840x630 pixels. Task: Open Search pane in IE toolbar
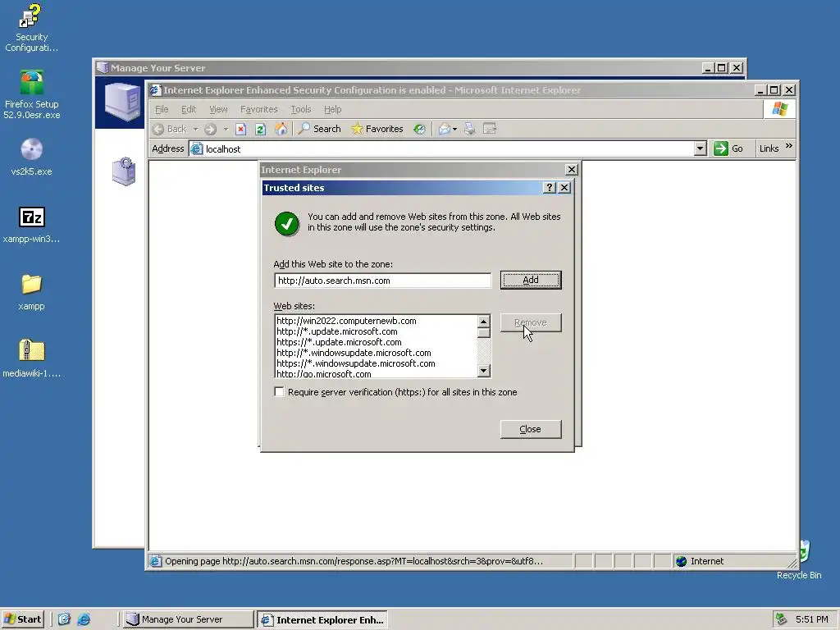320,129
